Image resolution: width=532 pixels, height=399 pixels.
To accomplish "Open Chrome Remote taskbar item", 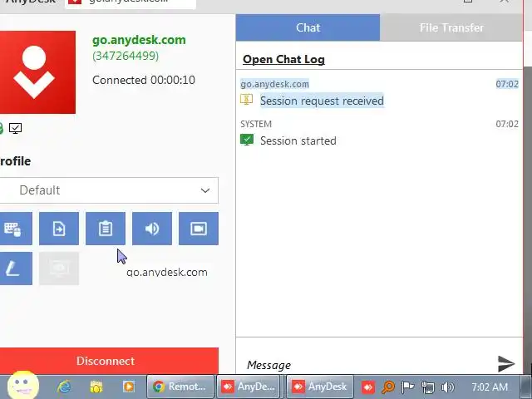I will click(x=180, y=387).
